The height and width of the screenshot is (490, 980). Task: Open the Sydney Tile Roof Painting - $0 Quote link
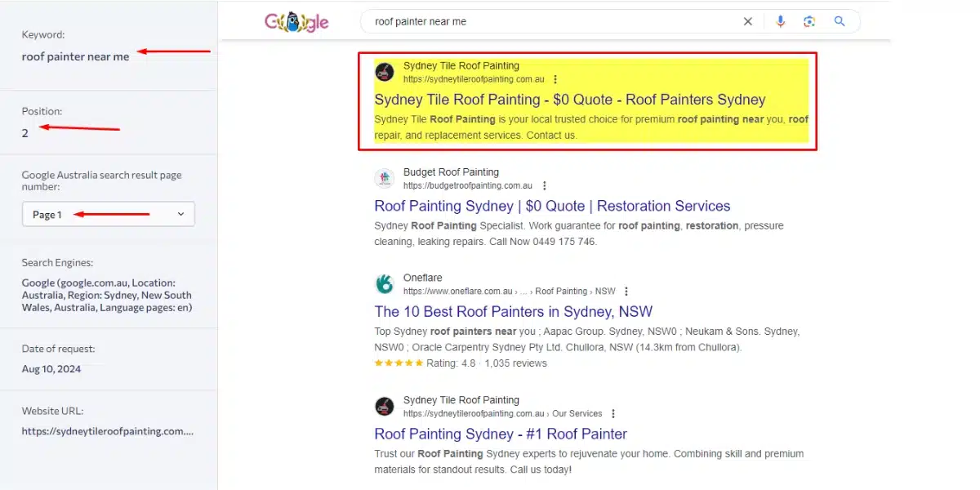[x=570, y=100]
